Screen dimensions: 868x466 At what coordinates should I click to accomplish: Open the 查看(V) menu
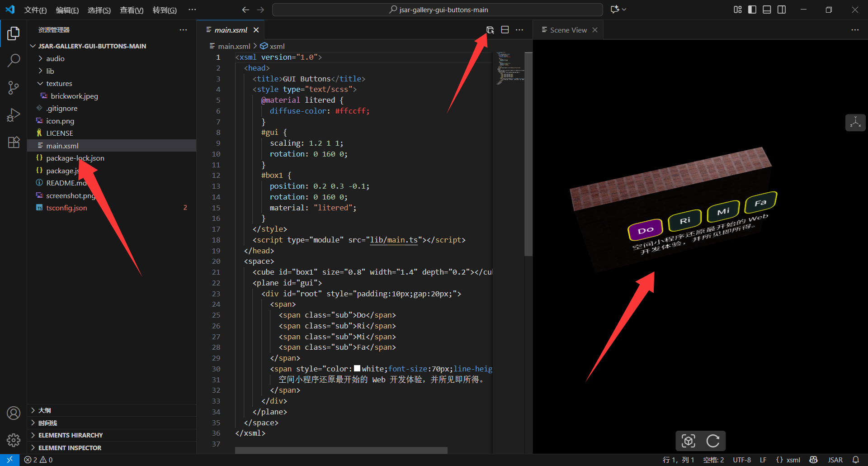(x=132, y=10)
